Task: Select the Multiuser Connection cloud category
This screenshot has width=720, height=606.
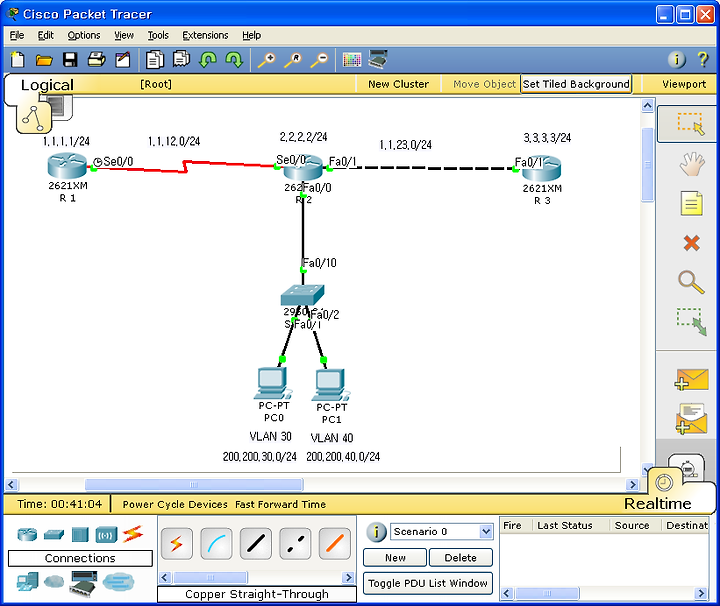Action: [x=118, y=582]
